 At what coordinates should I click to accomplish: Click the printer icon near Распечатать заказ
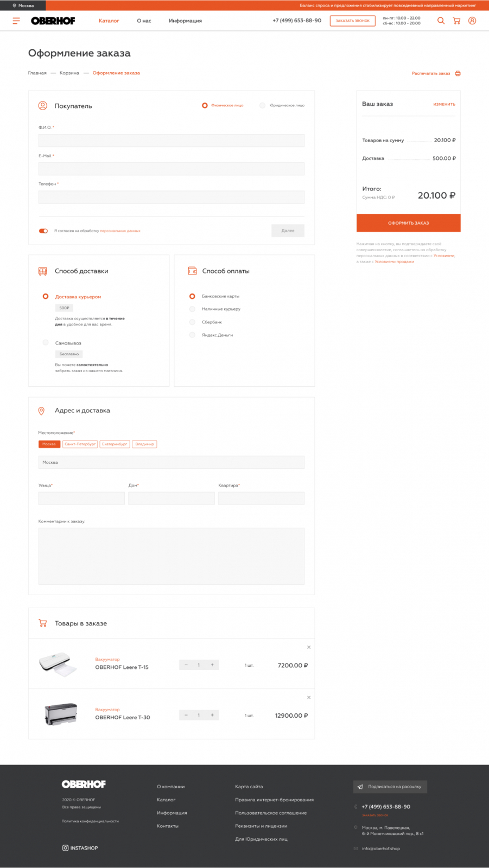click(x=458, y=73)
